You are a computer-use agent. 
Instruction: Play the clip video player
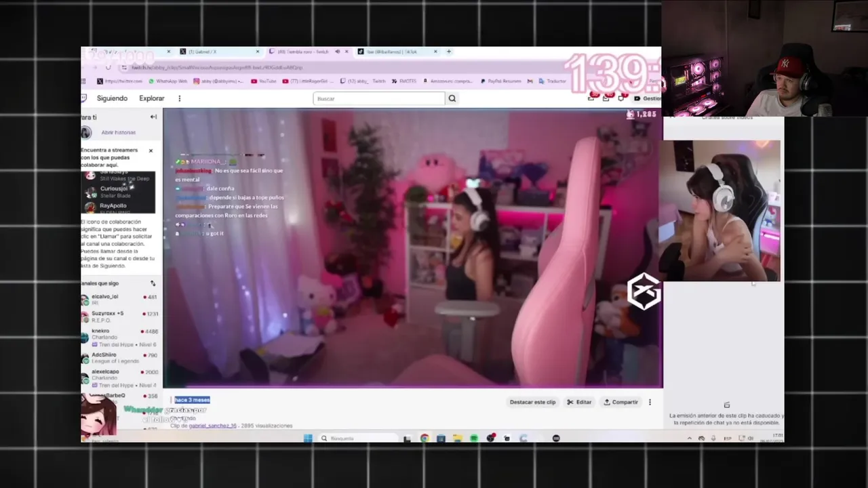(x=412, y=248)
